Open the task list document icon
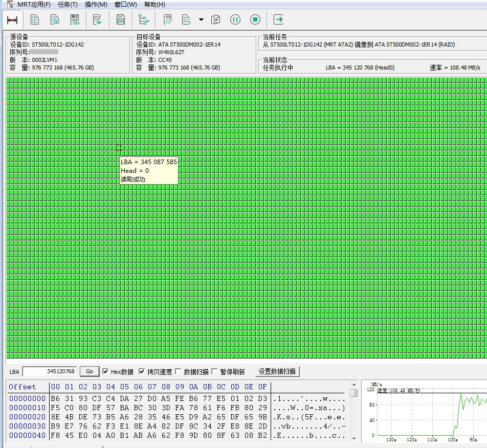487x448 pixels. 35,19
